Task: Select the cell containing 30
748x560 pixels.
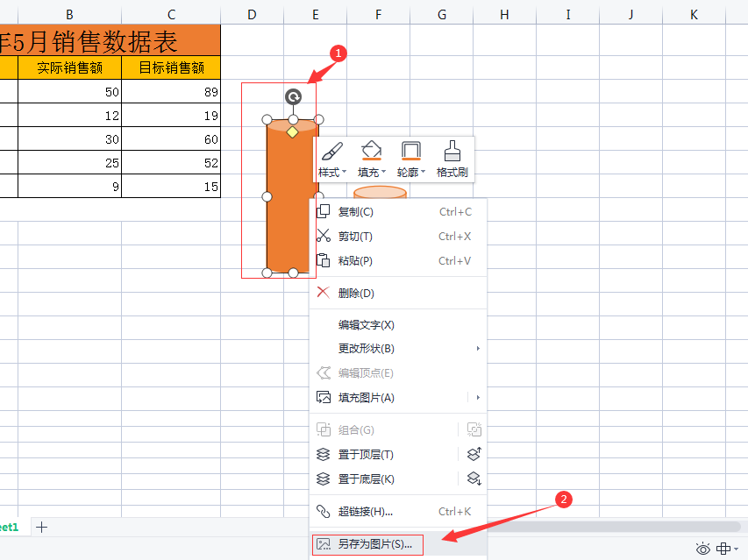Action: click(x=69, y=138)
